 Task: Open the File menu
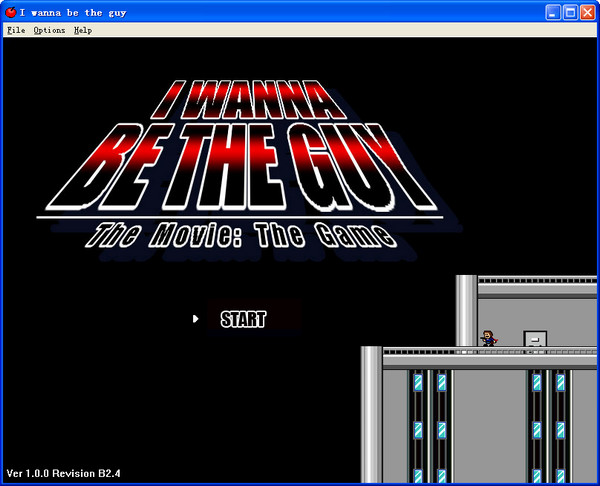[x=16, y=30]
